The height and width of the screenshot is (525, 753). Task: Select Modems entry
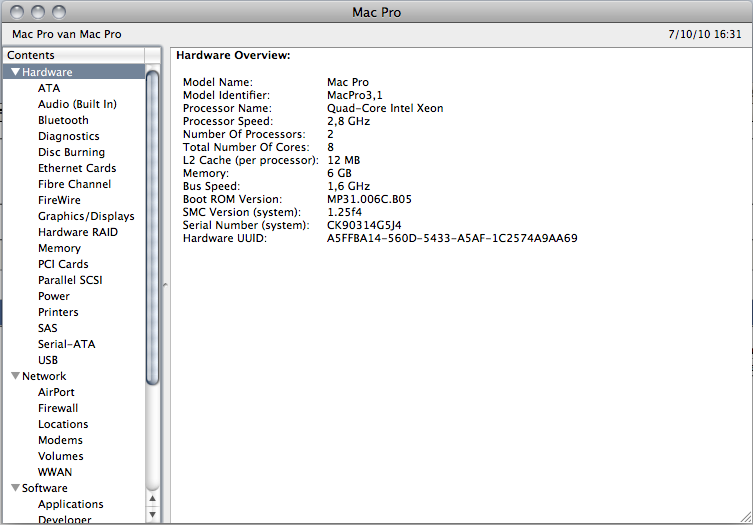[61, 440]
